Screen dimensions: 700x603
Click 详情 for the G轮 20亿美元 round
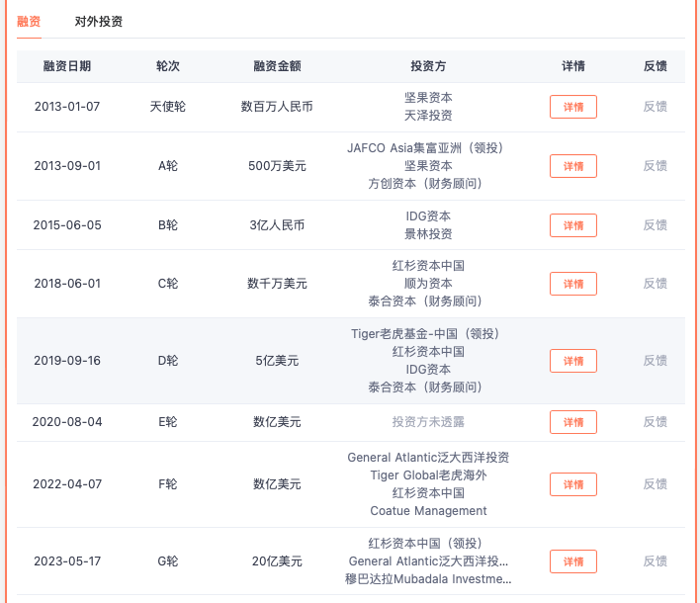click(572, 561)
